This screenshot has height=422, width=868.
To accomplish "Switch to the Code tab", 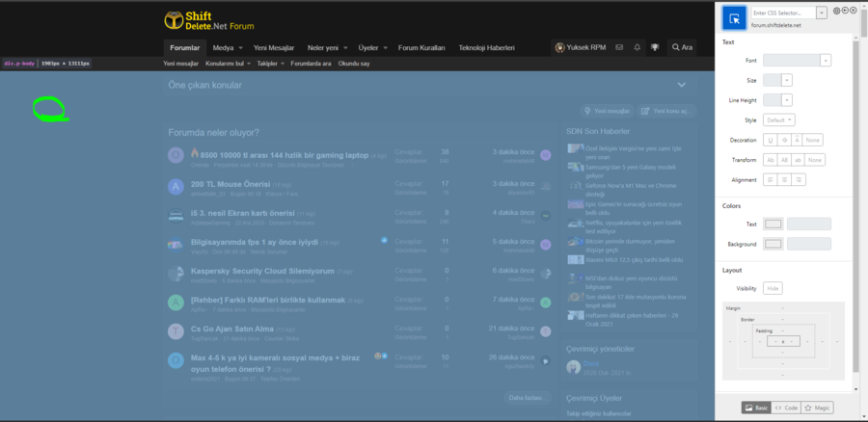I will 785,408.
